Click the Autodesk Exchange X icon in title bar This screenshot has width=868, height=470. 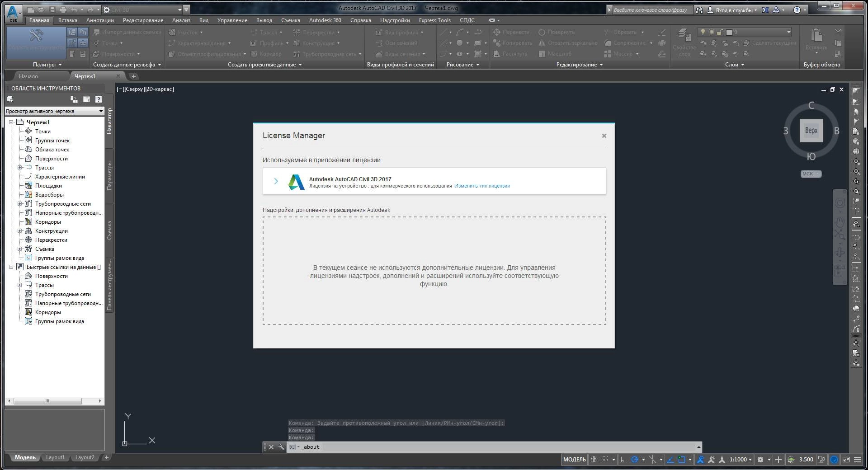click(765, 10)
